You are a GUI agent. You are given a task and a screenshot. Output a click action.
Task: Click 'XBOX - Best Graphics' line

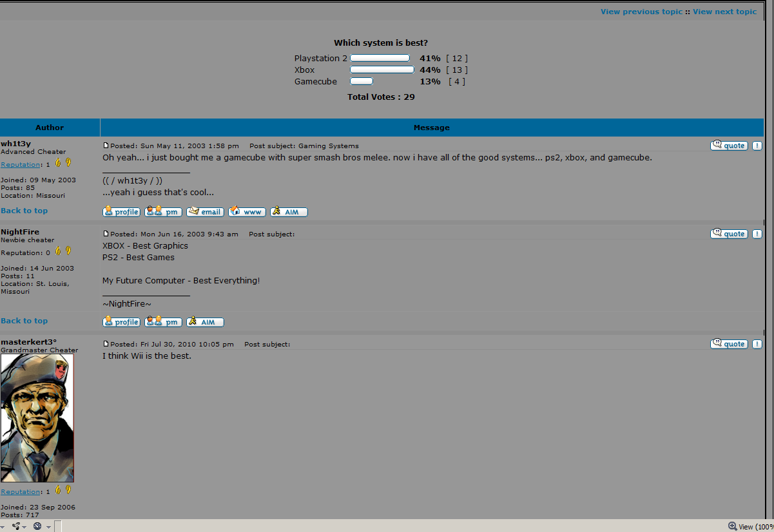pos(146,246)
